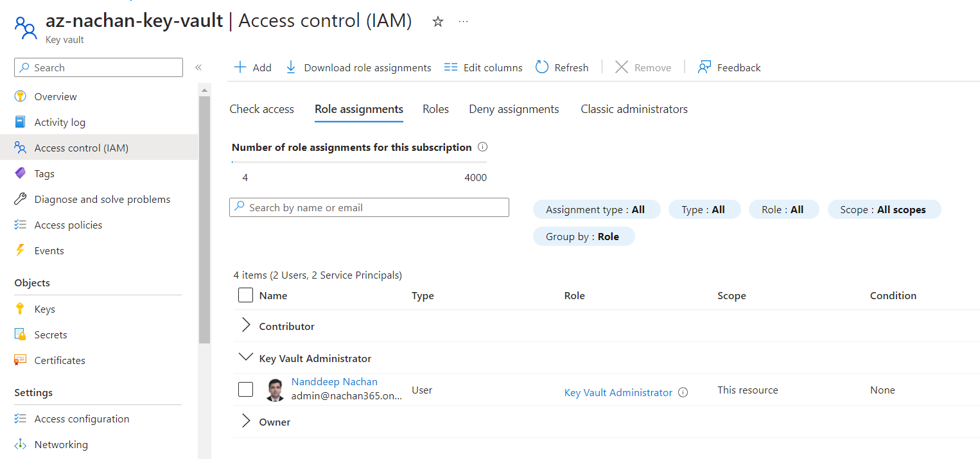Collapse the Key Vault Administrator group

(245, 358)
